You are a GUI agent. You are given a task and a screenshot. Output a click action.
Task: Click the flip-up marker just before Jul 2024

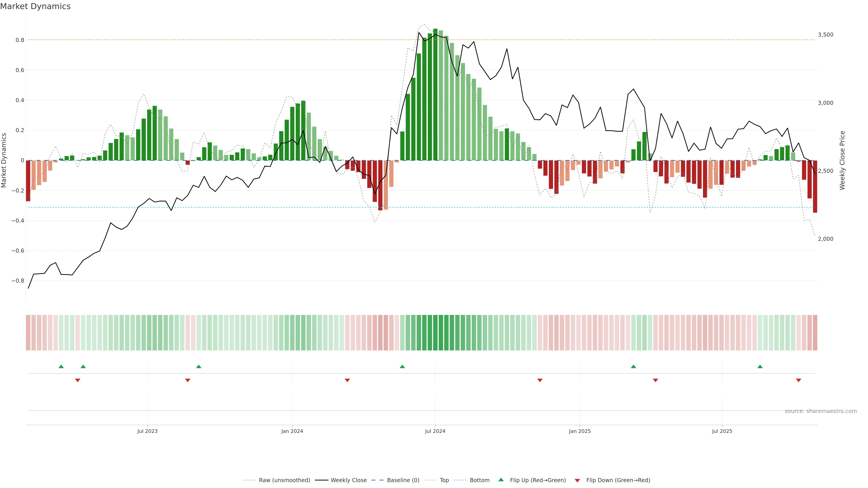pyautogui.click(x=402, y=366)
